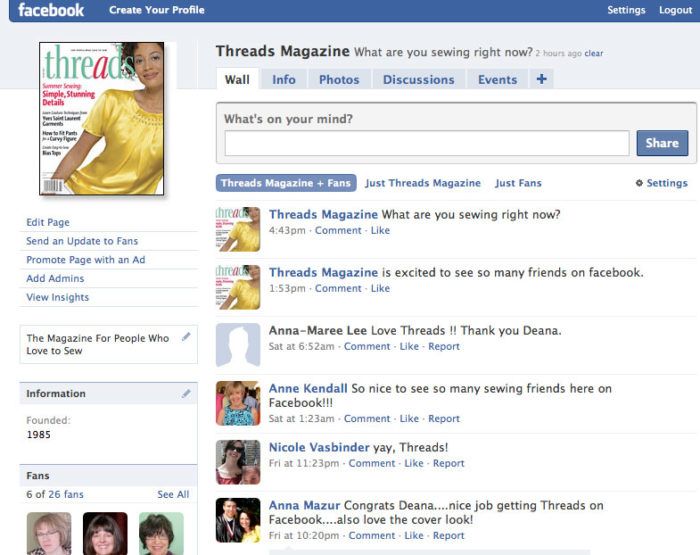
Task: Open wall Settings gear link
Action: tap(662, 183)
